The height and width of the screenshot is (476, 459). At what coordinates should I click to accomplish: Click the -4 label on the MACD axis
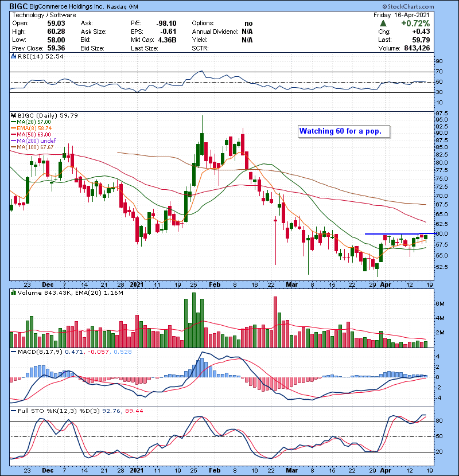pyautogui.click(x=439, y=398)
